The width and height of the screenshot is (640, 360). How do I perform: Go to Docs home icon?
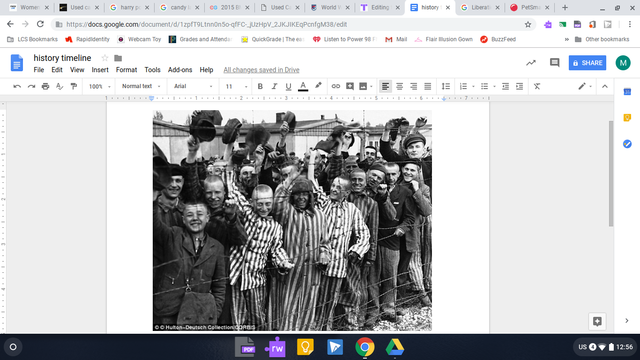point(17,63)
